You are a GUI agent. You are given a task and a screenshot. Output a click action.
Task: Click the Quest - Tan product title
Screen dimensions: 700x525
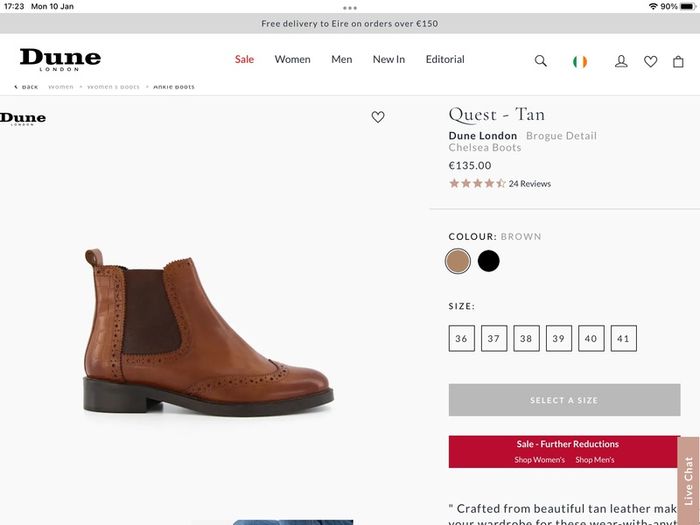click(x=496, y=115)
